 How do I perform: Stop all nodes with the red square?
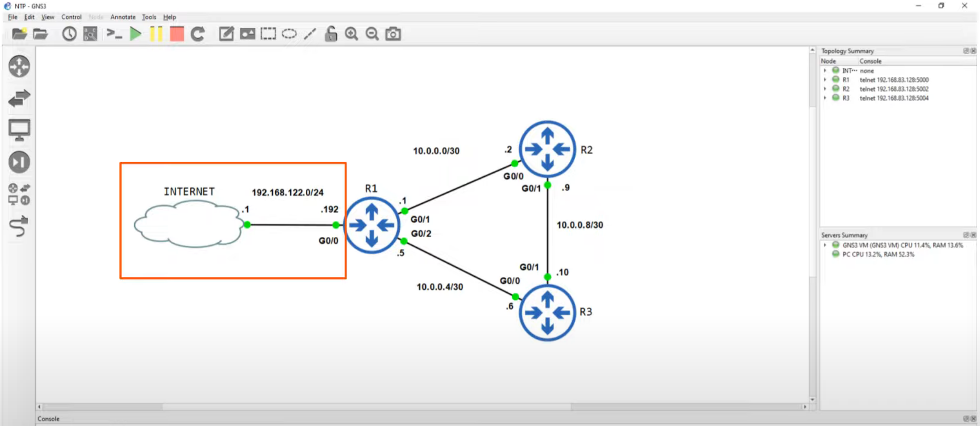pyautogui.click(x=177, y=34)
